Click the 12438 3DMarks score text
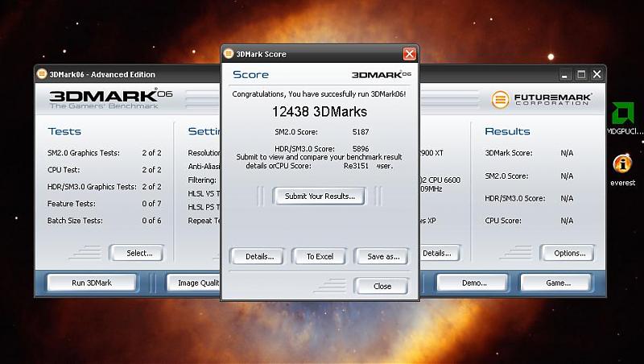Viewport: 644px width, 364px height. [x=320, y=112]
